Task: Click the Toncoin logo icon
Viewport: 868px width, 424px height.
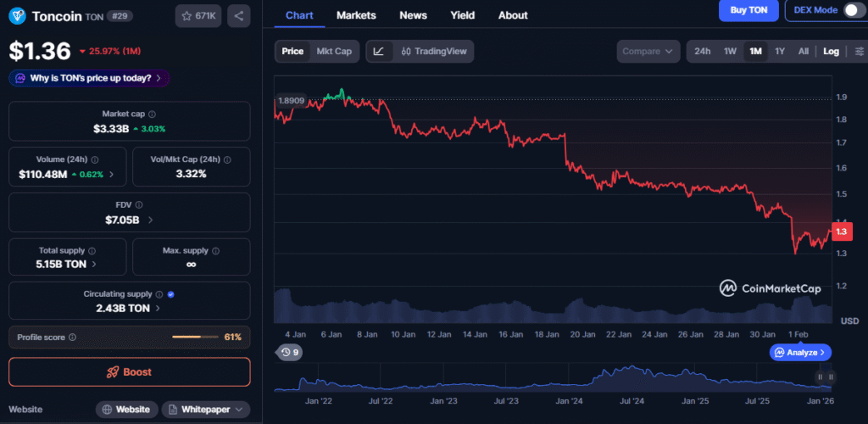Action: (x=18, y=15)
